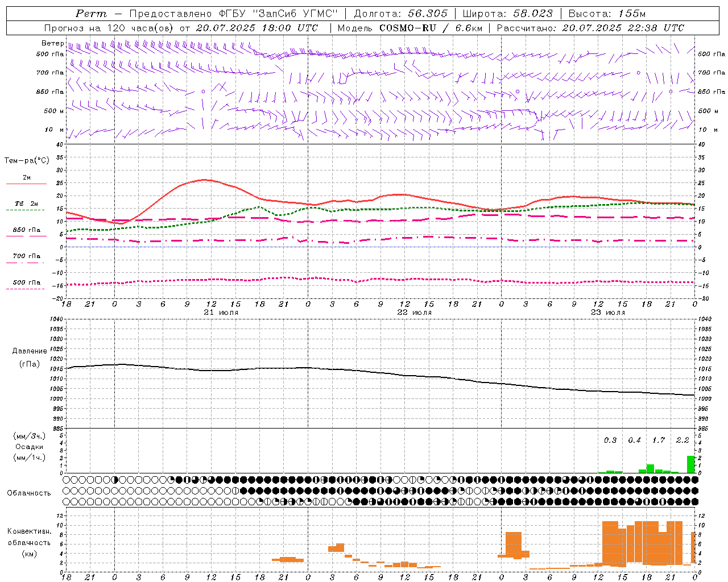Click the (мм/3ч.) unit label
The width and height of the screenshot is (728, 582).
point(29,436)
